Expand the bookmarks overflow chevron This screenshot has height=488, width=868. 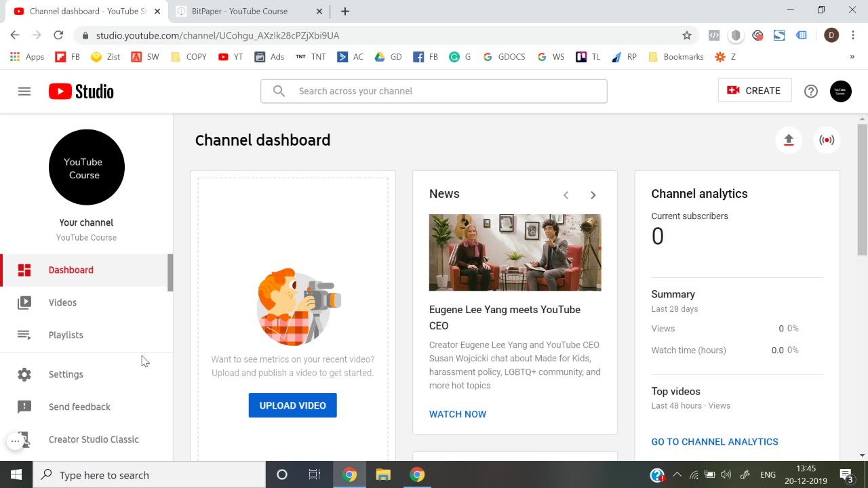pos(852,57)
